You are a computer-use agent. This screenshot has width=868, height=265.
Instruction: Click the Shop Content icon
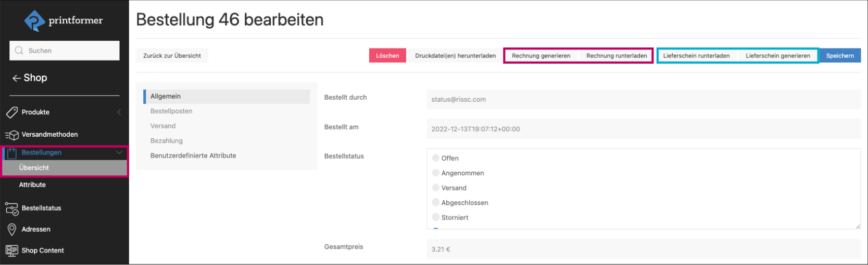coord(11,251)
